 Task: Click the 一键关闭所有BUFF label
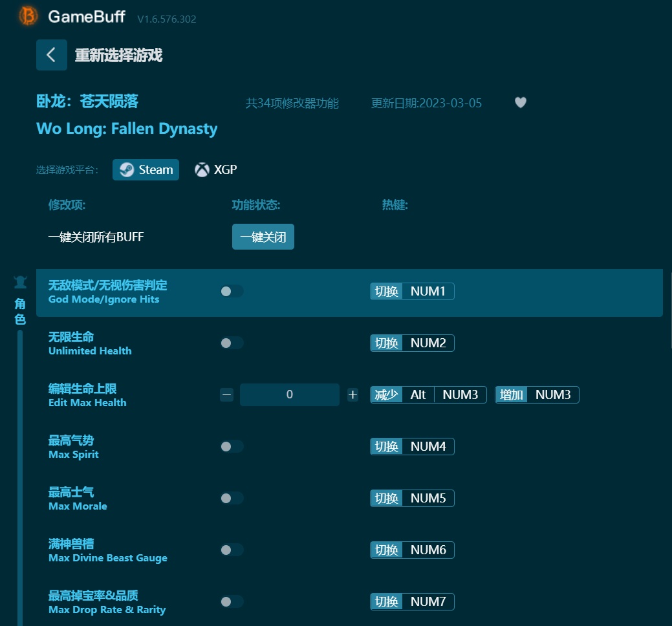(x=96, y=237)
